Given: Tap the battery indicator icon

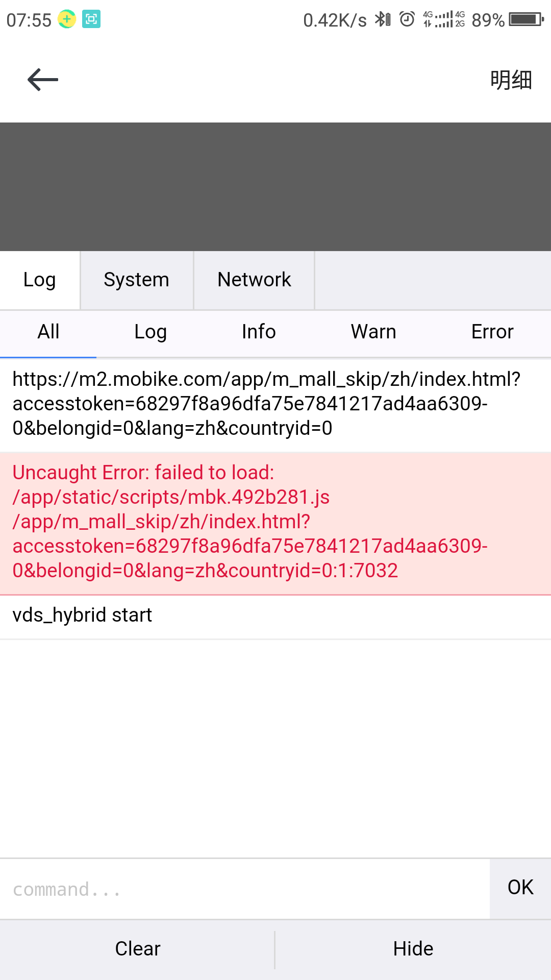Looking at the screenshot, I should click(526, 19).
